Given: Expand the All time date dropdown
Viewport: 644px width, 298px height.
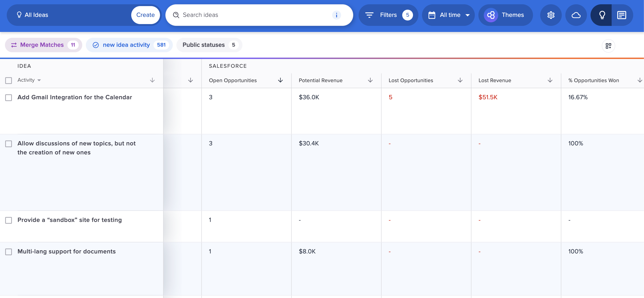Looking at the screenshot, I should (449, 15).
